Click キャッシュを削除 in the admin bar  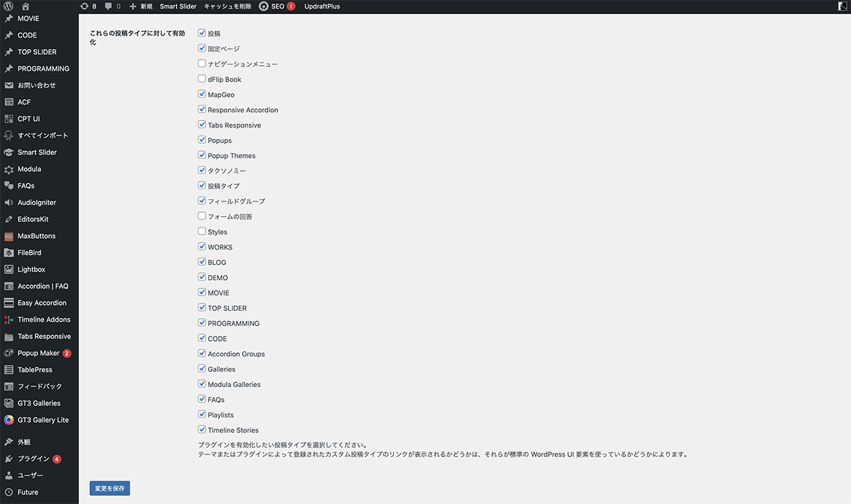click(227, 6)
